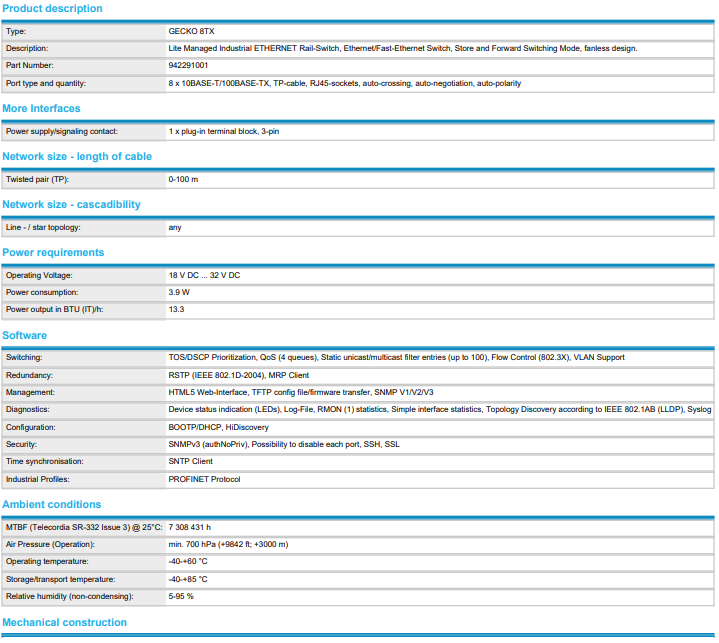
Task: Select the topology value 'any'
Action: 175,228
